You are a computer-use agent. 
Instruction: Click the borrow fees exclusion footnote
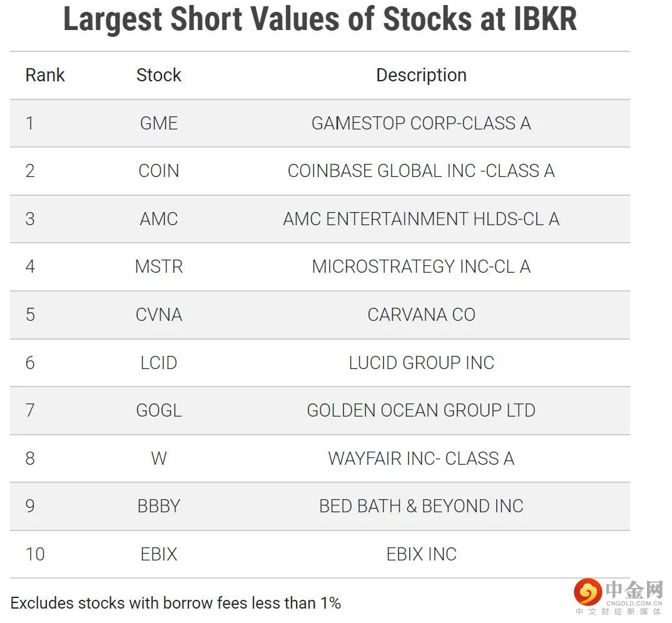[176, 603]
